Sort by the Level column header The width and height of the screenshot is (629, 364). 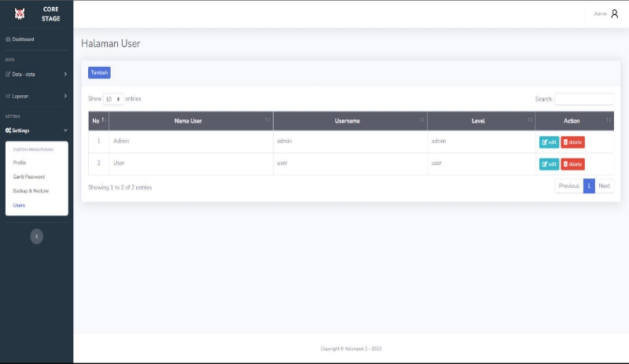click(479, 121)
